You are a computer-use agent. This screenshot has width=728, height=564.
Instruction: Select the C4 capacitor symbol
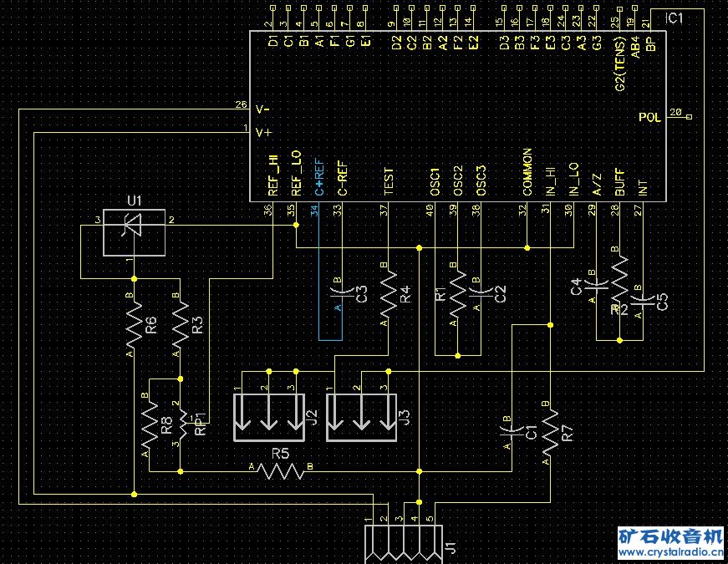[596, 285]
